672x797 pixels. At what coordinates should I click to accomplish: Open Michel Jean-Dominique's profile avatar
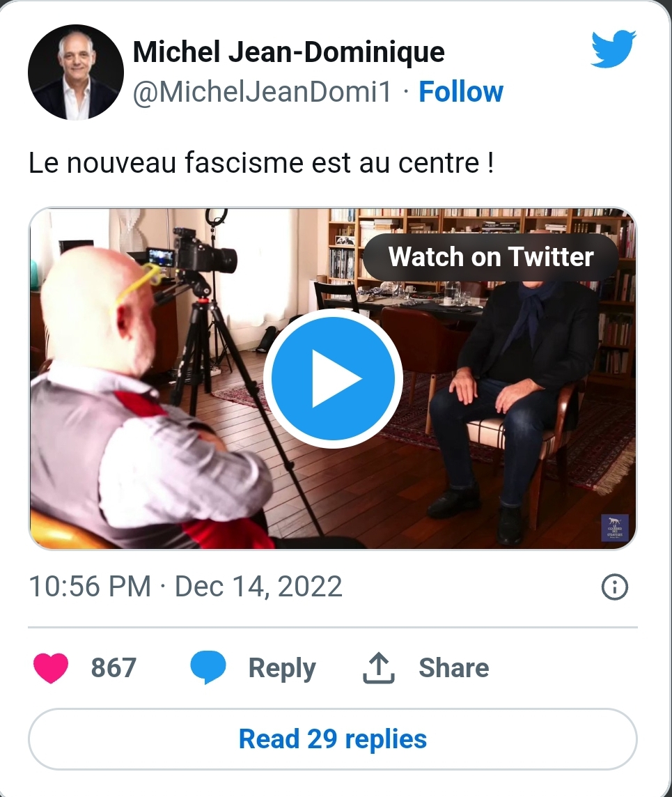click(x=75, y=72)
